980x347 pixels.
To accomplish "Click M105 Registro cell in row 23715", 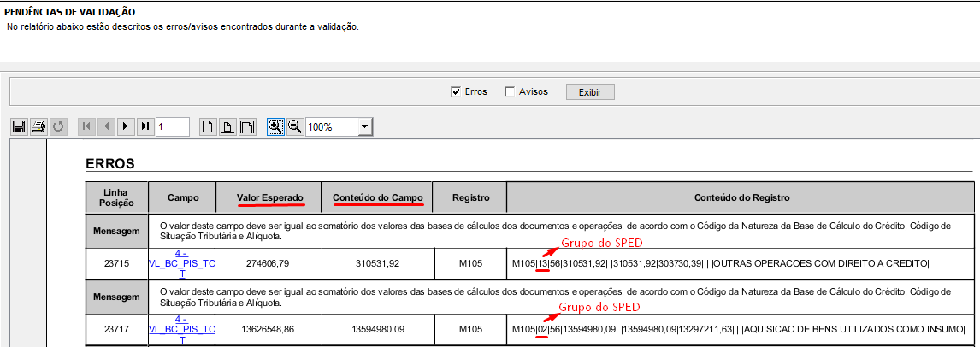I will [469, 263].
